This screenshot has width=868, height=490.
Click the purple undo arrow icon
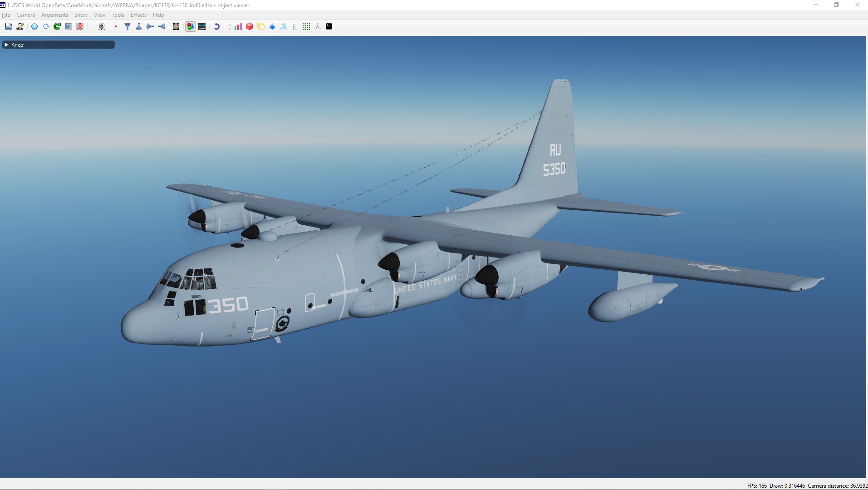tap(216, 26)
